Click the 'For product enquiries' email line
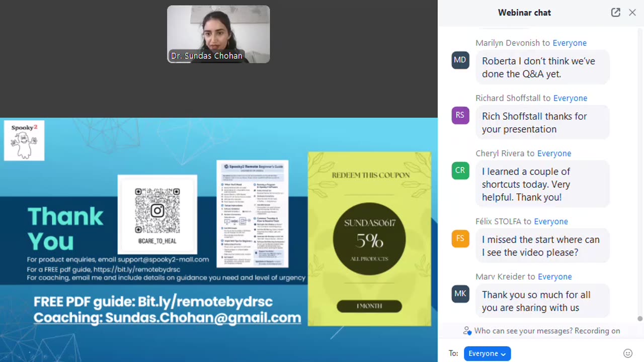Screen dimensions: 644x362 [x=118, y=259]
